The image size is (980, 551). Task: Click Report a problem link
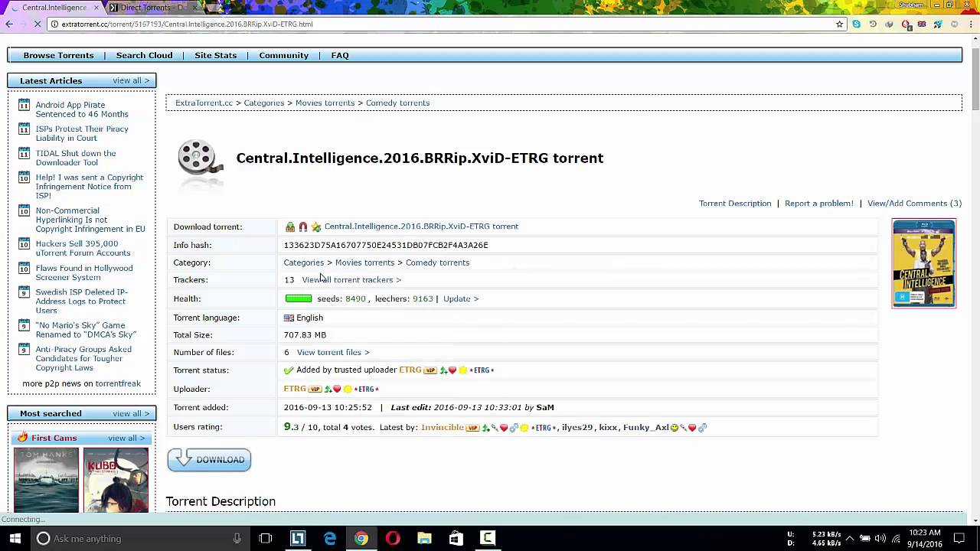click(818, 204)
